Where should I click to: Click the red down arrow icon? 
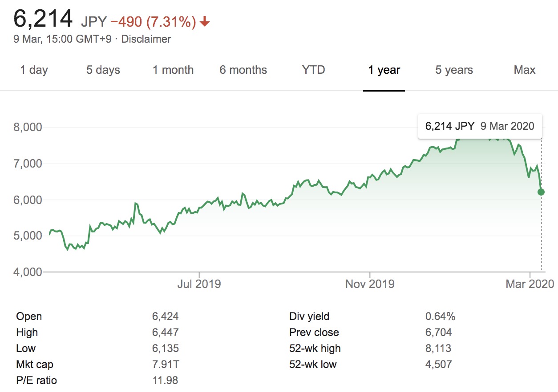205,22
